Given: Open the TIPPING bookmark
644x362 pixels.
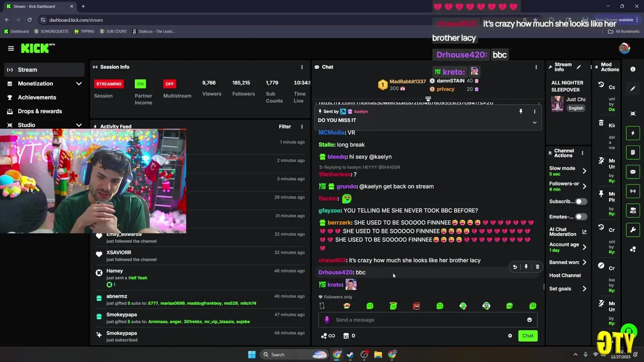Looking at the screenshot, I should (84, 31).
